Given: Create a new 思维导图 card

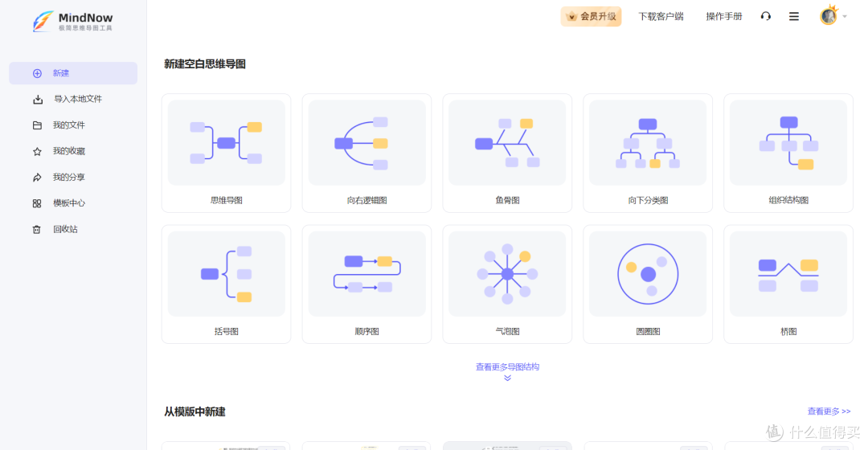Looking at the screenshot, I should tap(226, 153).
